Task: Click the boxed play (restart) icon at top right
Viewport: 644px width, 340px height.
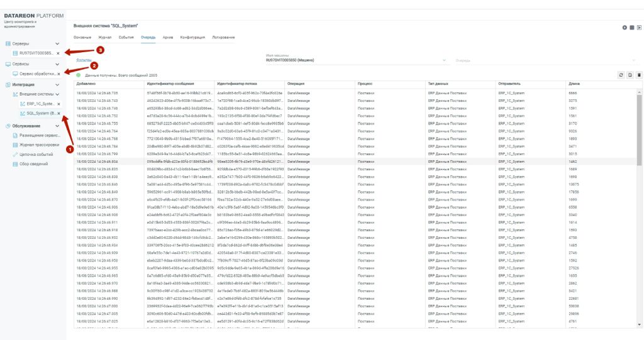Action: (x=639, y=28)
